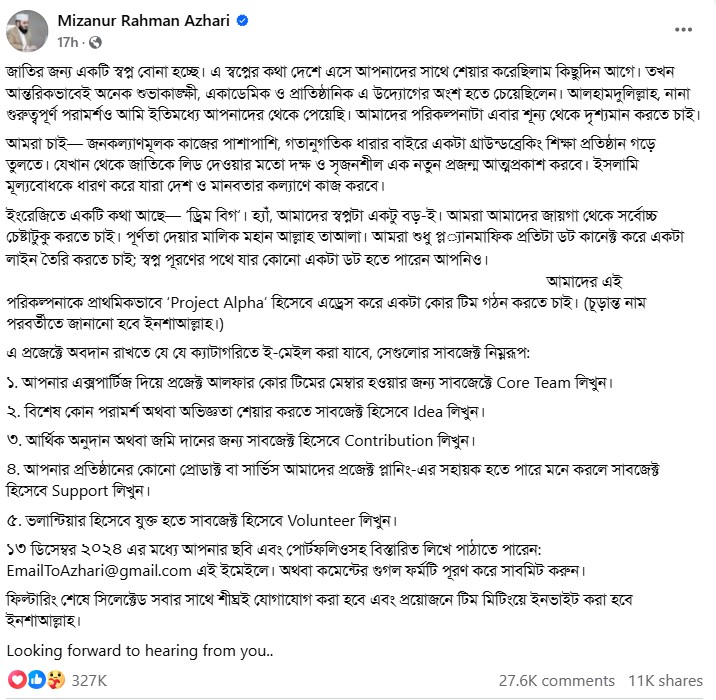The width and height of the screenshot is (716, 700).
Task: View the 11K shares list
Action: pos(666,680)
